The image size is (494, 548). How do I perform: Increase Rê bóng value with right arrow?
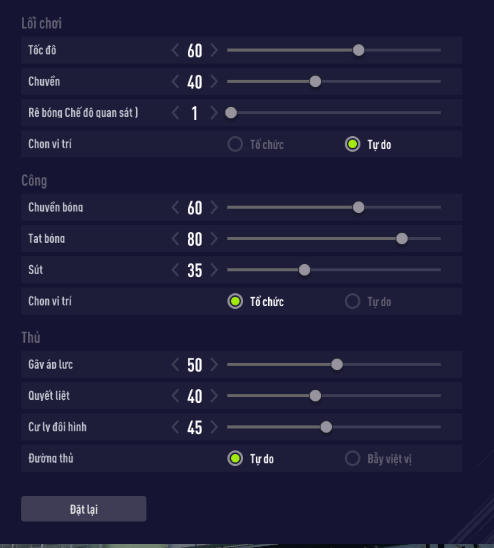pos(214,113)
